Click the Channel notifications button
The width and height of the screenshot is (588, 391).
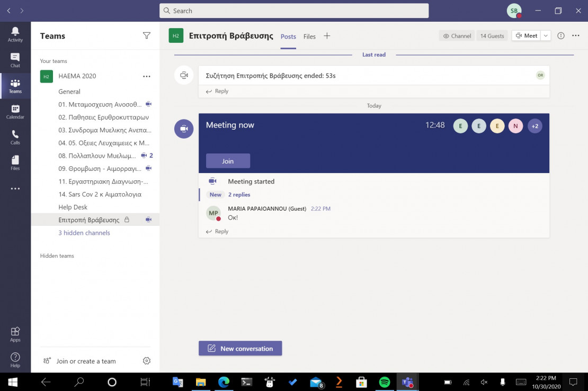457,36
